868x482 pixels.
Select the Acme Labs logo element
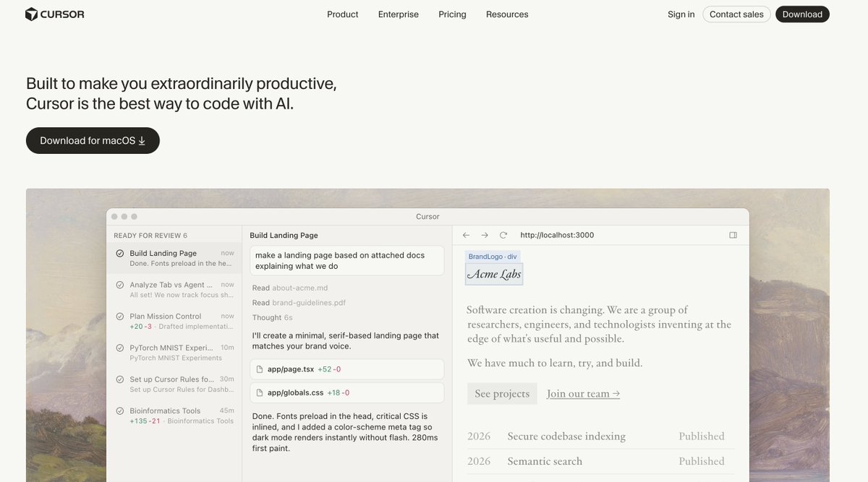(x=494, y=274)
